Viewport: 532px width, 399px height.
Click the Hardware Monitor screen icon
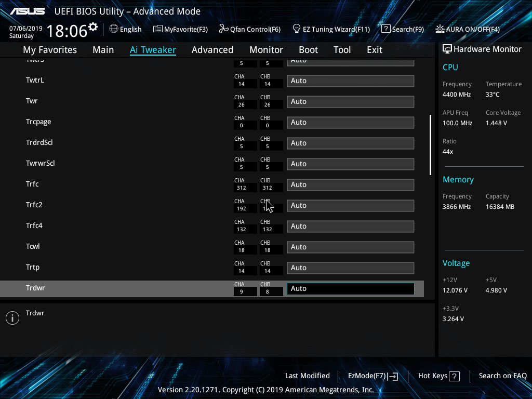click(x=447, y=49)
